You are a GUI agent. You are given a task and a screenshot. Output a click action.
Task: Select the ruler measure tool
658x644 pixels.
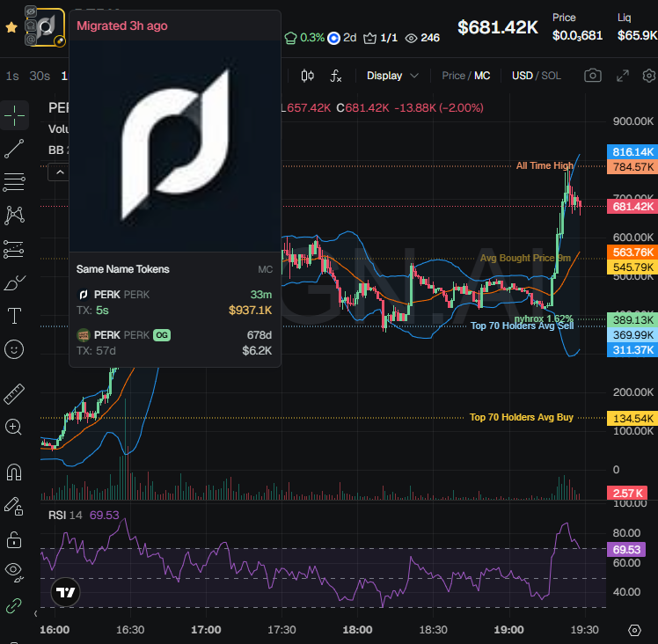point(14,394)
